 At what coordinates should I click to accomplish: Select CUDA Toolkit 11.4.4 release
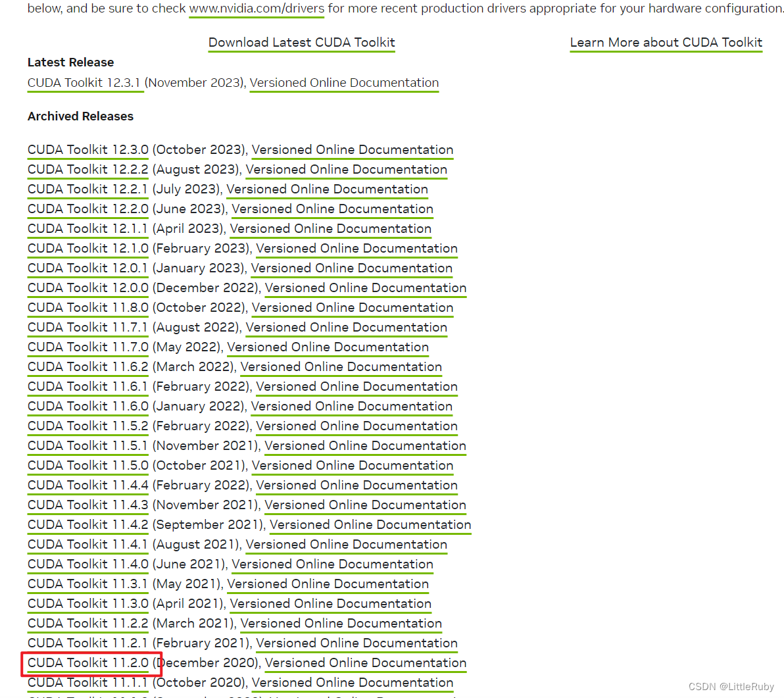pos(88,486)
